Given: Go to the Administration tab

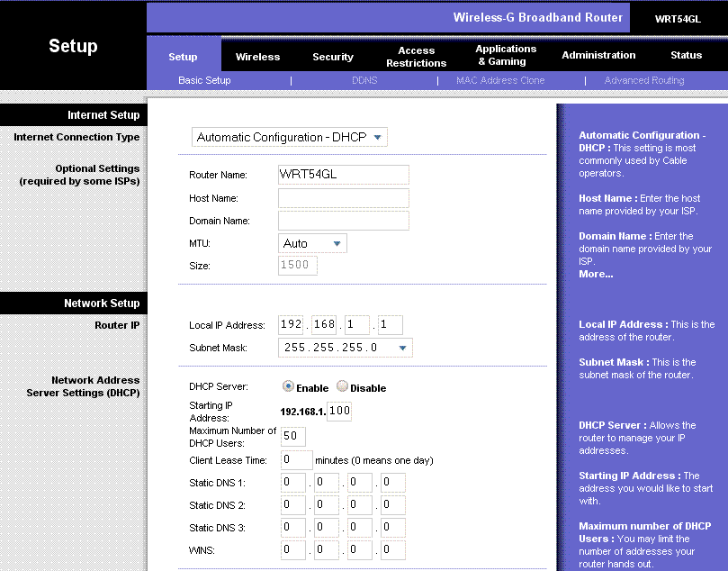Looking at the screenshot, I should (x=598, y=55).
